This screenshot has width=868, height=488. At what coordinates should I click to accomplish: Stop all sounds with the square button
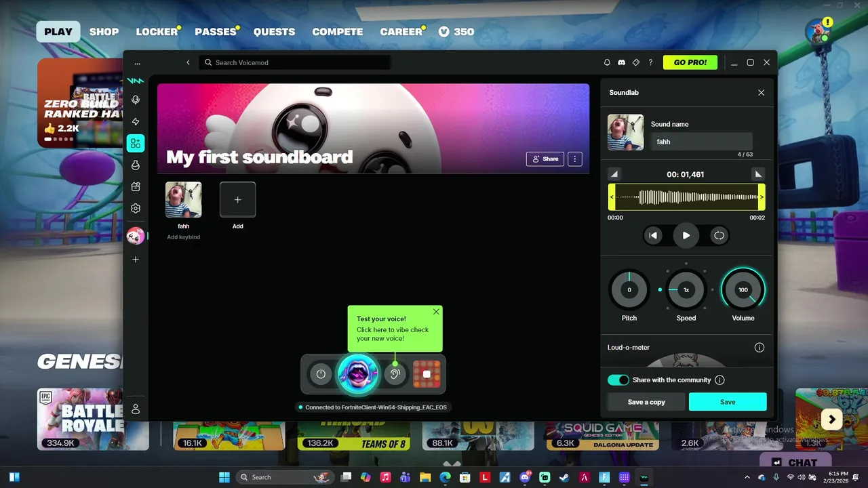coord(427,373)
